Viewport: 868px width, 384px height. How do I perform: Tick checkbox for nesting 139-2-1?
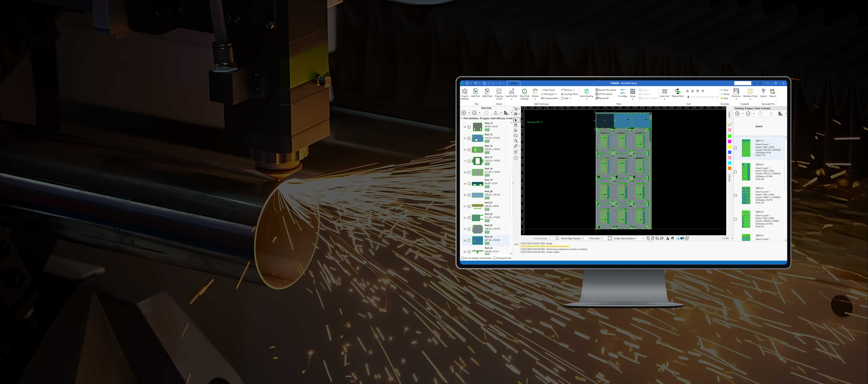736,172
